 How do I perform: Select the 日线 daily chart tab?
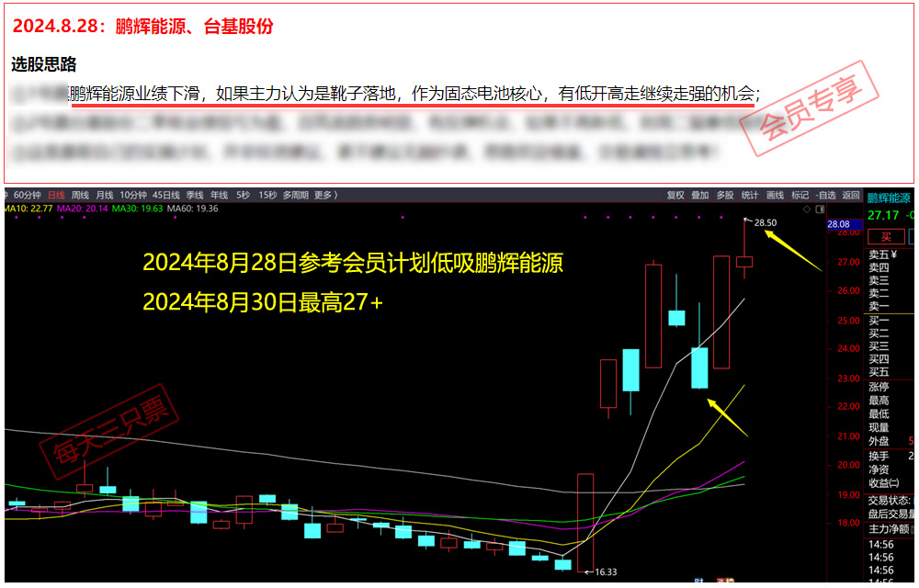(56, 195)
